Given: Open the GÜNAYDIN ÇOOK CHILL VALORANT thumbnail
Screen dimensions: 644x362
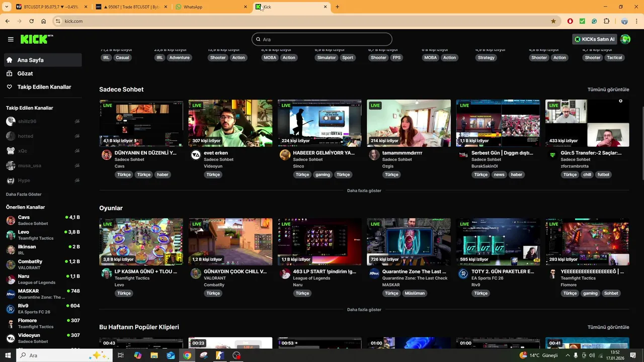Looking at the screenshot, I should coord(230,242).
